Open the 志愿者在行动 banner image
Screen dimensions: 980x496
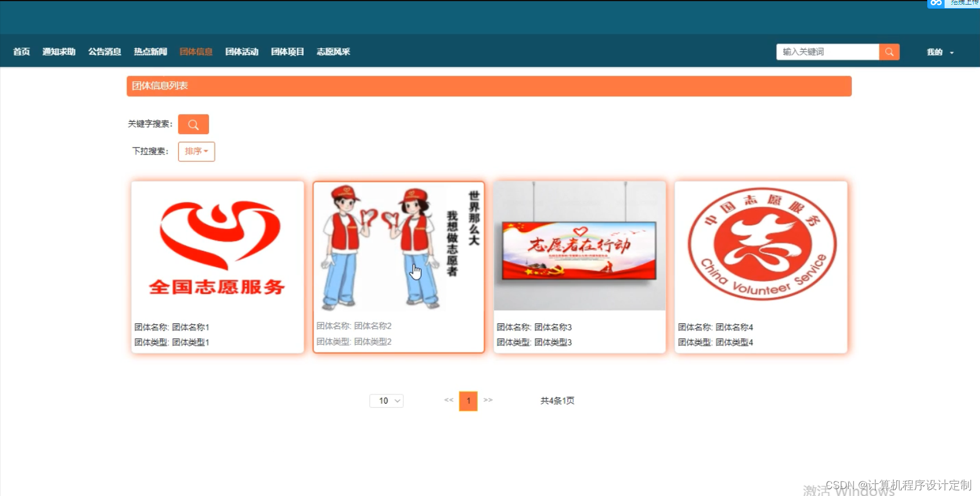(579, 246)
